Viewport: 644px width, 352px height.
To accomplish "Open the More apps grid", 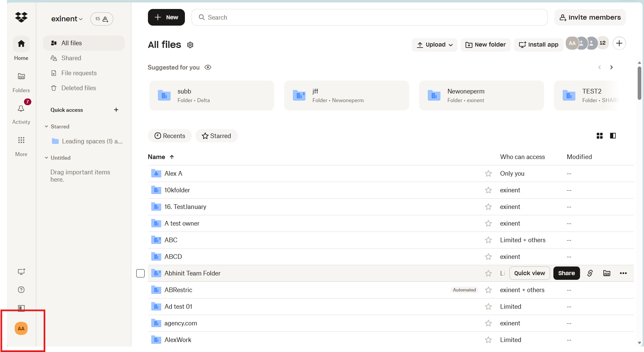I will click(21, 140).
